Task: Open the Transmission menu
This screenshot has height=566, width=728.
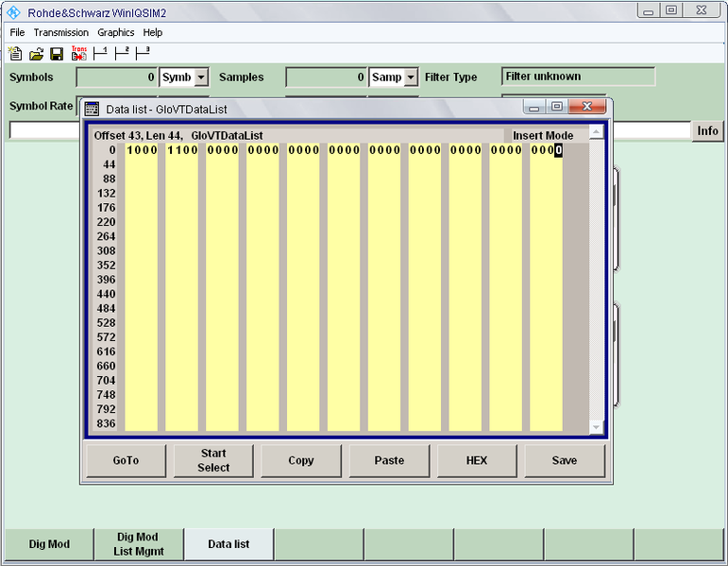Action: (x=61, y=32)
